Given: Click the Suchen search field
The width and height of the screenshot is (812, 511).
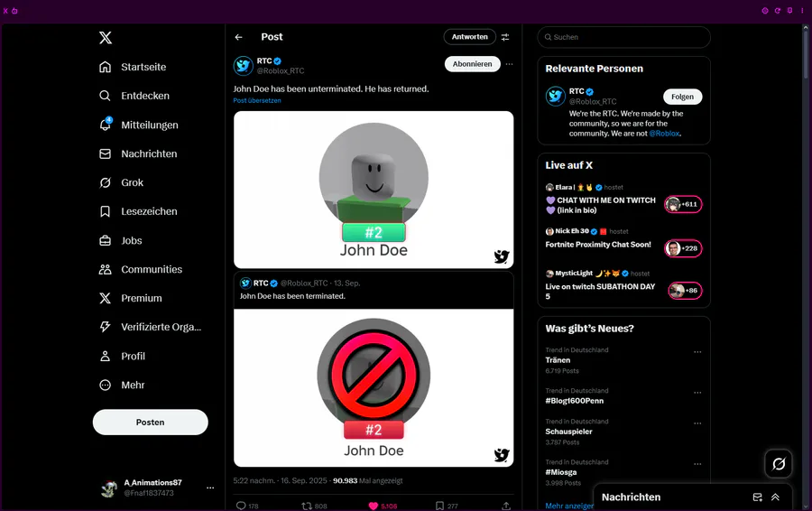Looking at the screenshot, I should coord(624,37).
